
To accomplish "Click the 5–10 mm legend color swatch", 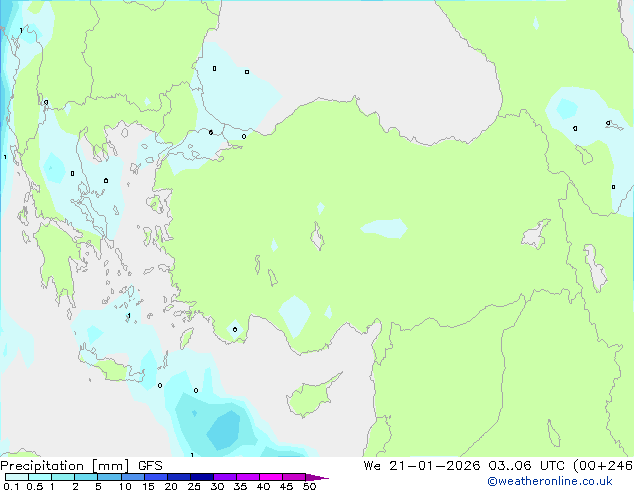I will coord(109,477).
